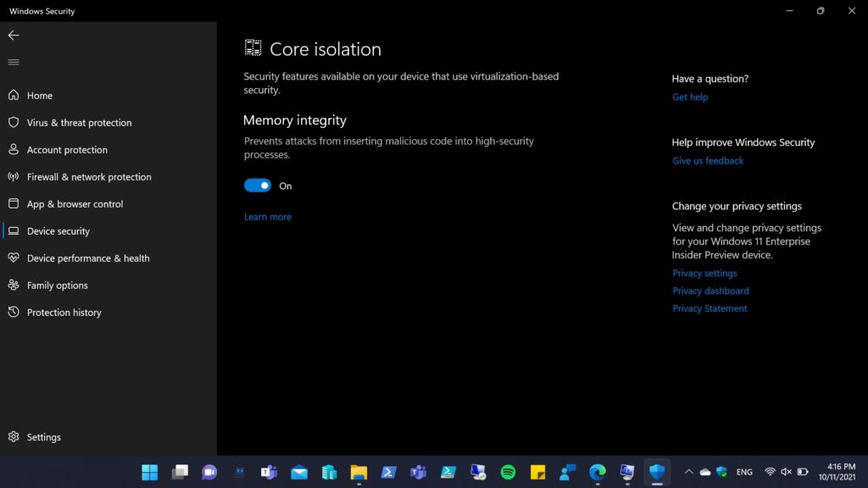Click the Family options icon
Viewport: 868px width, 488px height.
13,286
